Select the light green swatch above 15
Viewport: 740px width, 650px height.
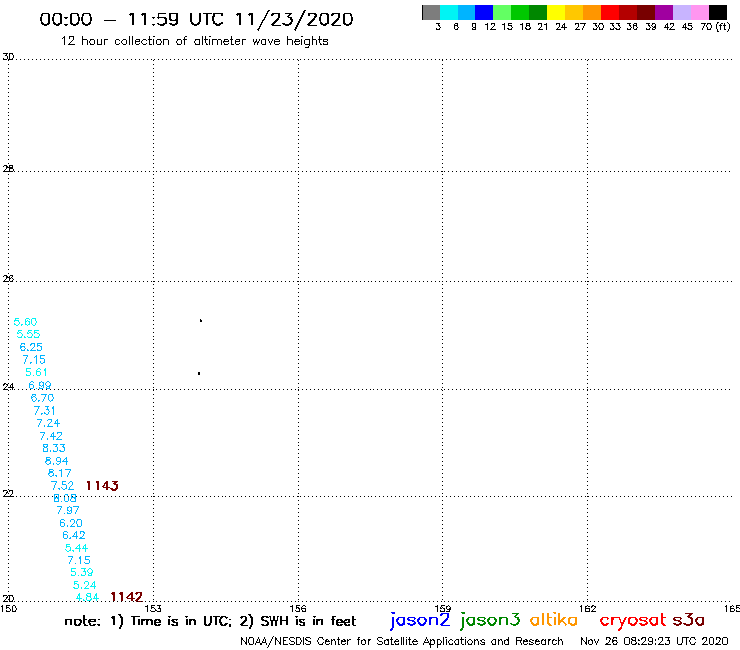click(x=502, y=12)
